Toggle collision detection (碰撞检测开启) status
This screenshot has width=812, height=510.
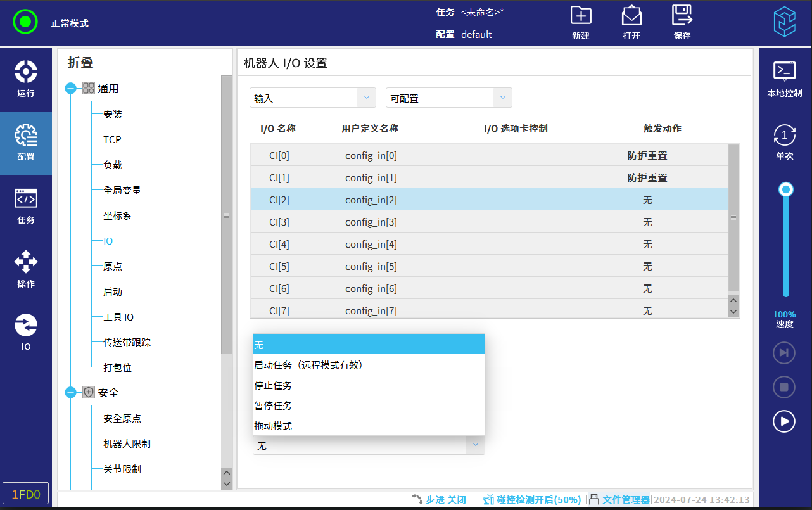coord(531,499)
